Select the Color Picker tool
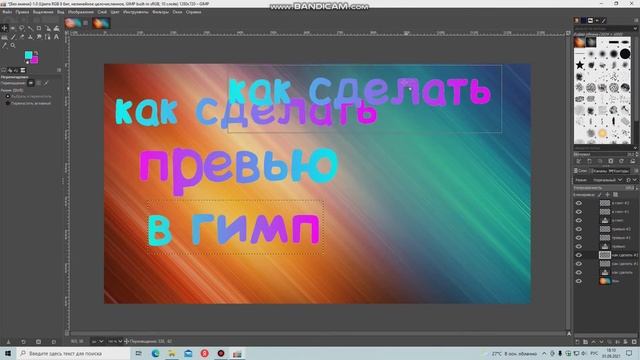This screenshot has width=640, height=360. click(4, 45)
